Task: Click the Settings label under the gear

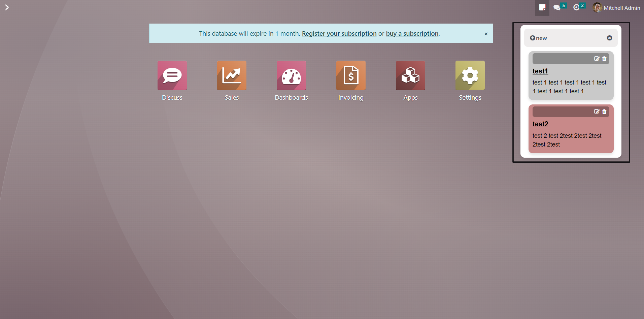Action: [x=470, y=97]
